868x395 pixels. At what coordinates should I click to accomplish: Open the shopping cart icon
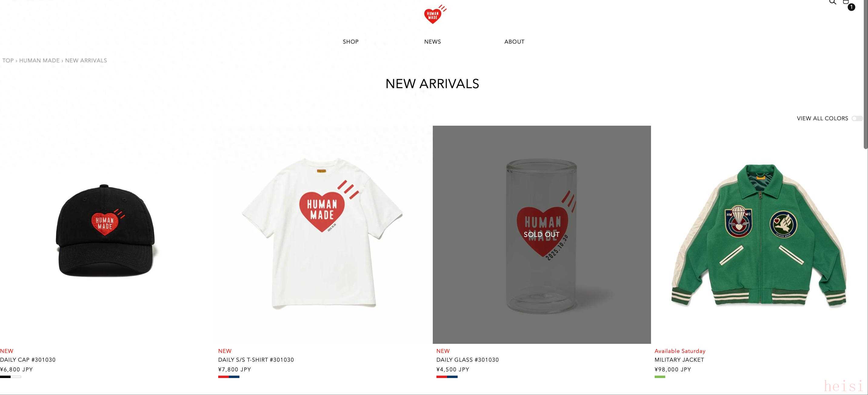(x=846, y=2)
